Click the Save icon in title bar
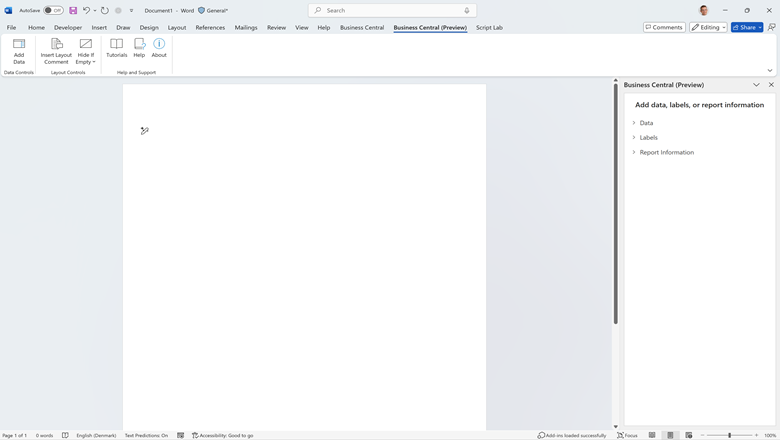Viewport: 780px width, 440px height. [73, 10]
